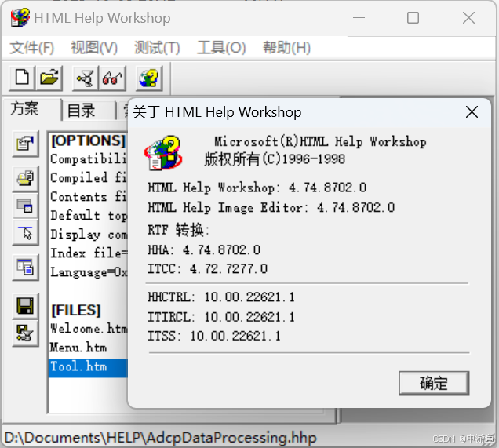Select the [OPTIONS] section header
The width and height of the screenshot is (499, 448).
click(88, 140)
